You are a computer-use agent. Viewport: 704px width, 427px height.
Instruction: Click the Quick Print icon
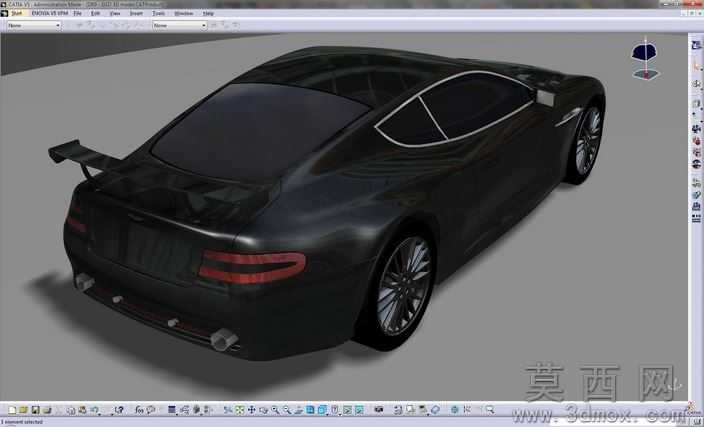(x=47, y=410)
